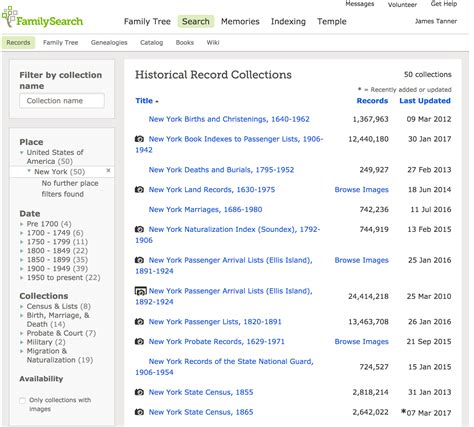This screenshot has width=474, height=427.
Task: Click camera icon beside Passenger Arrival Lists 1892-1924
Action: point(141,291)
